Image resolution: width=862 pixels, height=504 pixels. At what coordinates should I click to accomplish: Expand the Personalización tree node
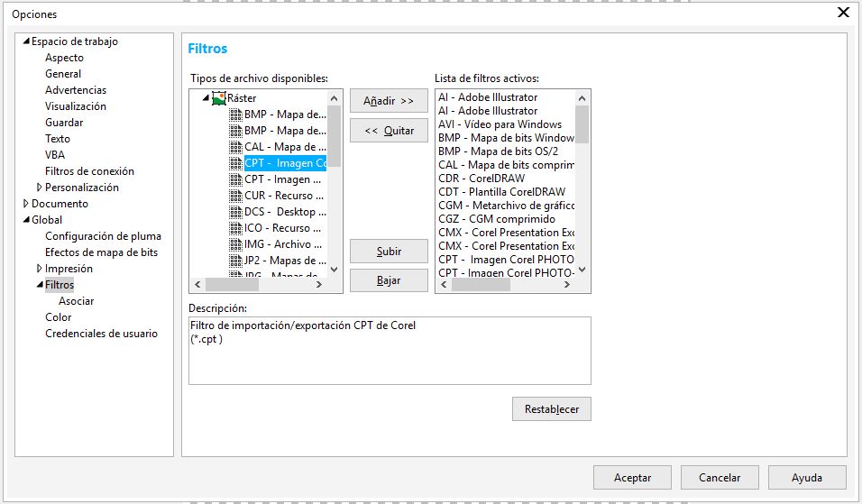tap(40, 188)
